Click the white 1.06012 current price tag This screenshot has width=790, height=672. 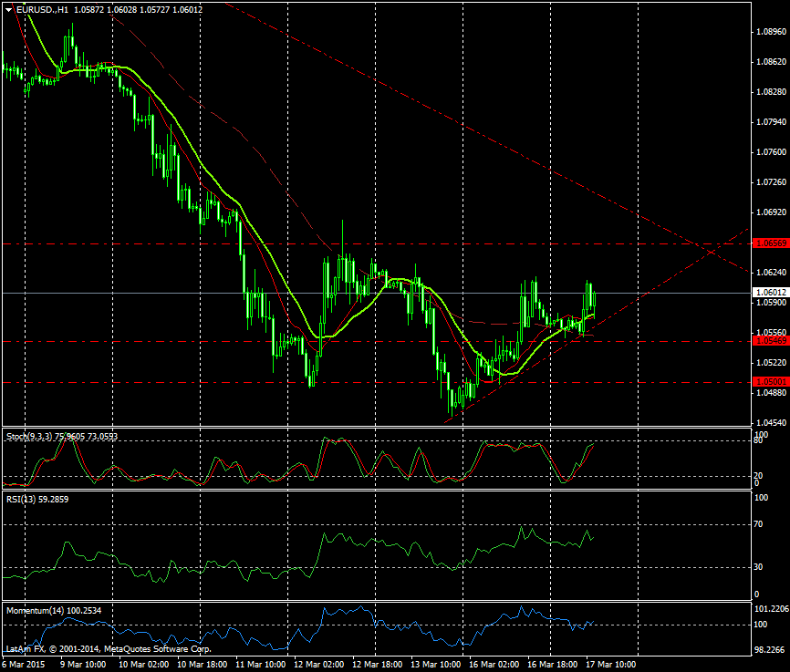770,293
